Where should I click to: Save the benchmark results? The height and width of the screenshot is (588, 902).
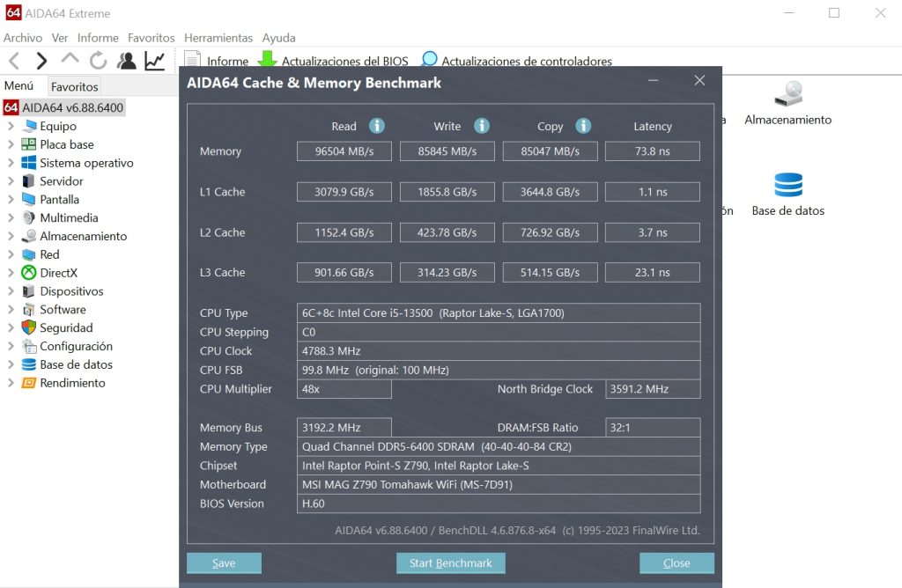224,563
